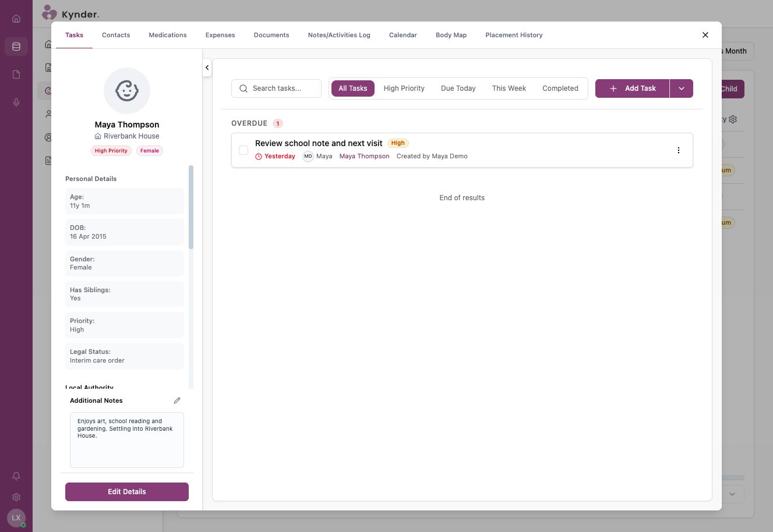Click the Riverbank House placement text
The height and width of the screenshot is (532, 773).
point(132,136)
